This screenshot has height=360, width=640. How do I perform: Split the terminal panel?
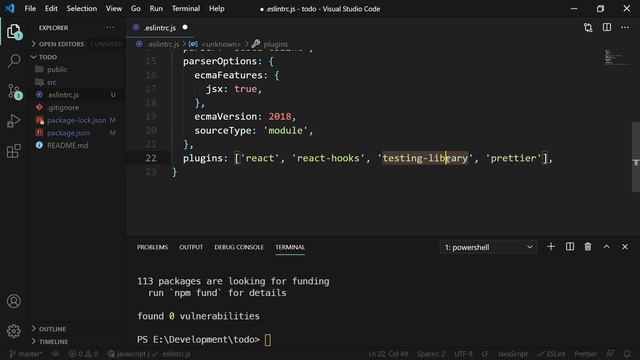pyautogui.click(x=570, y=247)
